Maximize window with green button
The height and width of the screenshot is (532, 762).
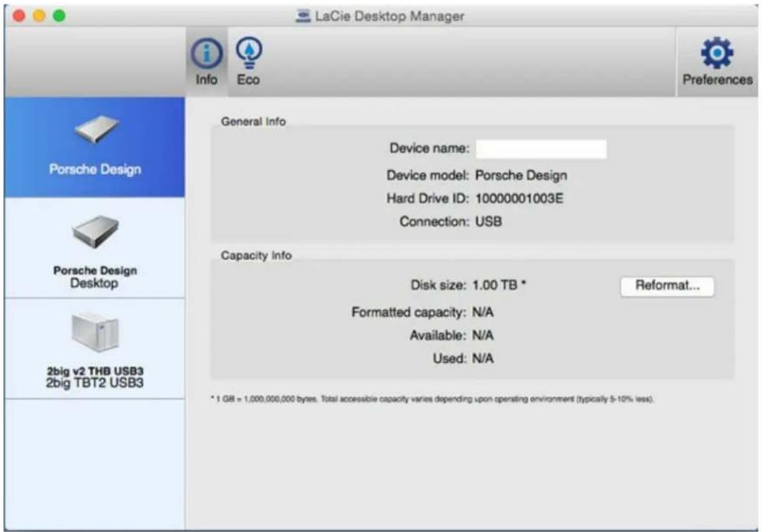point(59,16)
